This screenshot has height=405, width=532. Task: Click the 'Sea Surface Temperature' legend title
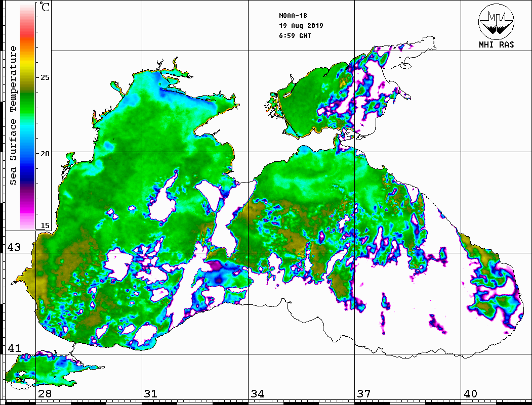point(13,115)
